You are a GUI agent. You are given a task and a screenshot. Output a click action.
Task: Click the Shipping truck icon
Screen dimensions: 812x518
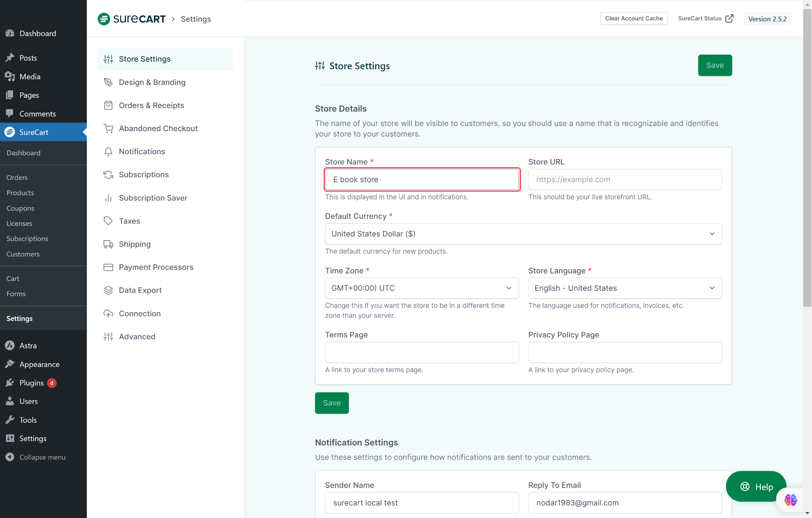click(x=108, y=244)
